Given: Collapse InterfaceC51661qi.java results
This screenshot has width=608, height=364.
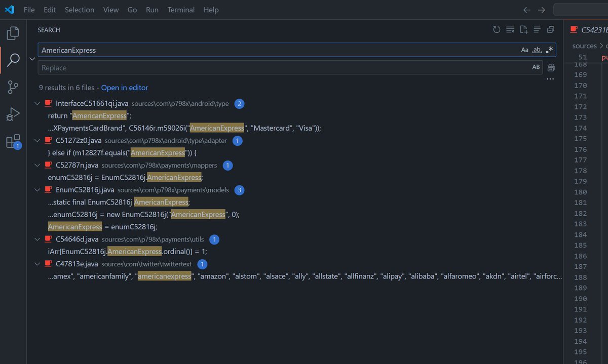Looking at the screenshot, I should (37, 103).
